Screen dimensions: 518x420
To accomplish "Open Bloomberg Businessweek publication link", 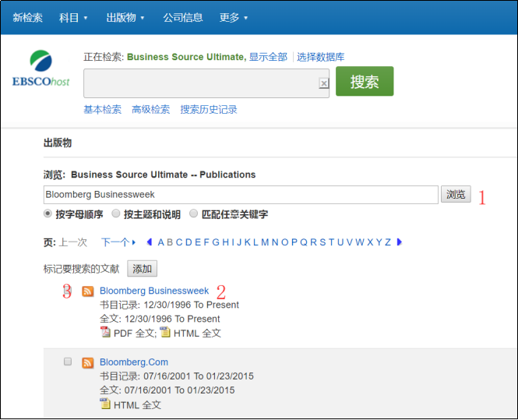I will (x=154, y=291).
